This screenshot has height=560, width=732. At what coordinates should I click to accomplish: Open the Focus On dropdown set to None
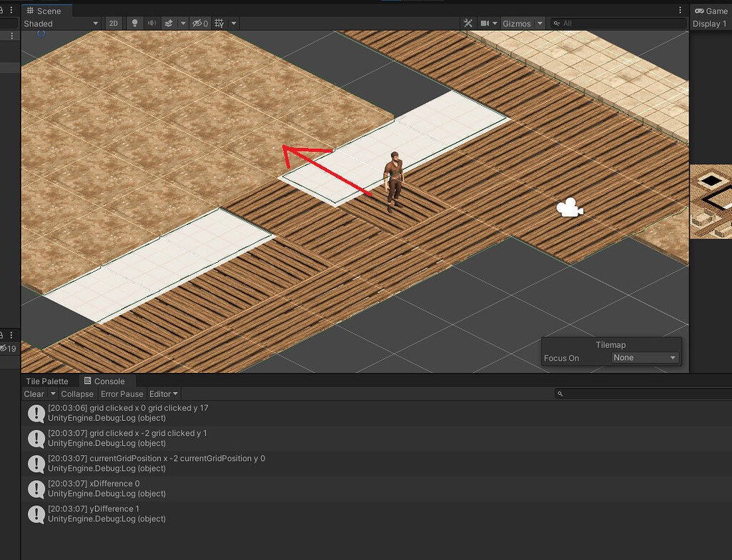(645, 357)
